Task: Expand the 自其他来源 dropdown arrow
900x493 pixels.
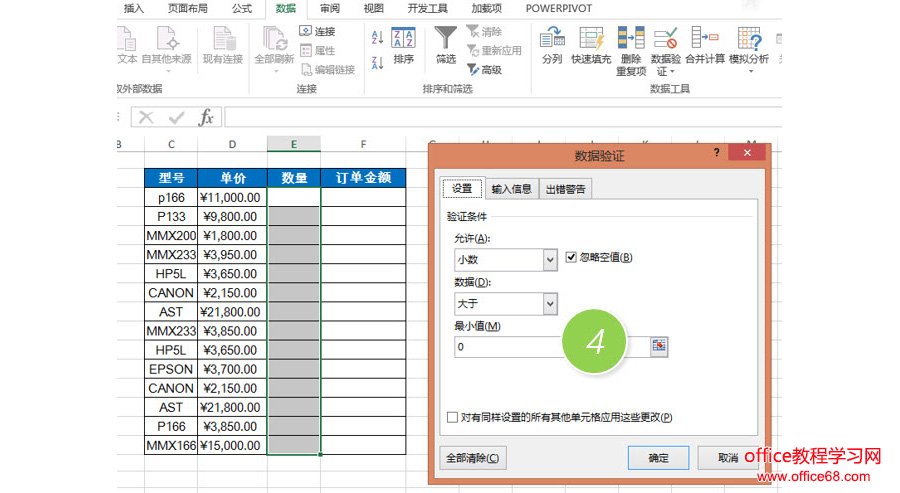Action: tap(168, 72)
